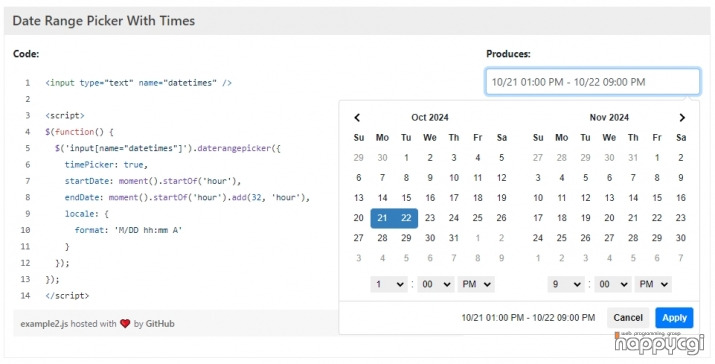The height and width of the screenshot is (364, 715).
Task: Click code line 7 startDate setting
Action: click(x=152, y=181)
